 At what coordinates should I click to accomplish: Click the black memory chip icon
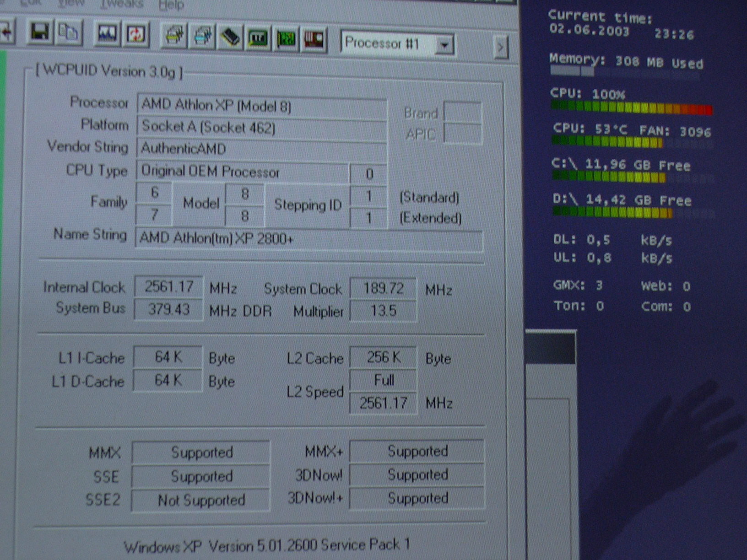(230, 37)
